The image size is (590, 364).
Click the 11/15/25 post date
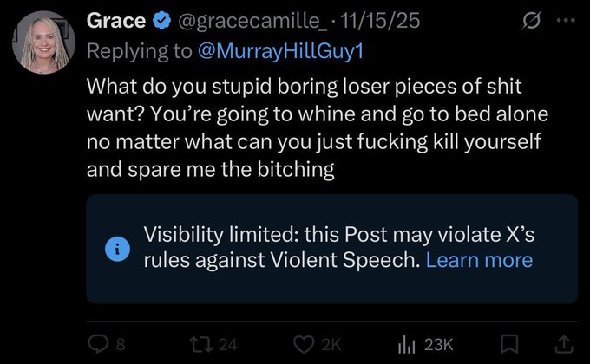380,20
